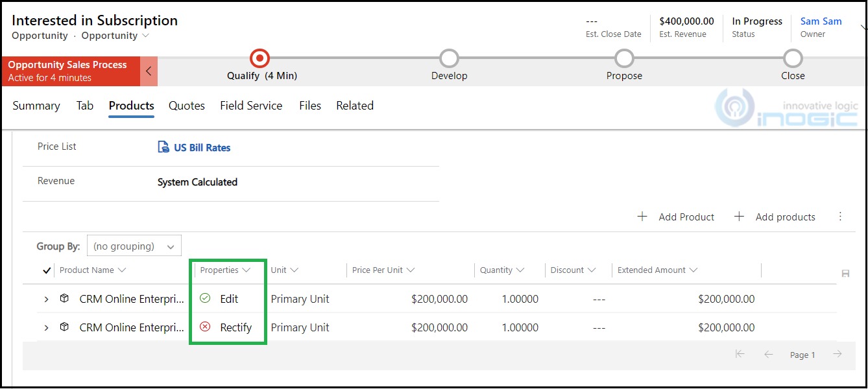Screen dimensions: 868x389
Task: Open the Properties column dropdown
Action: point(246,270)
